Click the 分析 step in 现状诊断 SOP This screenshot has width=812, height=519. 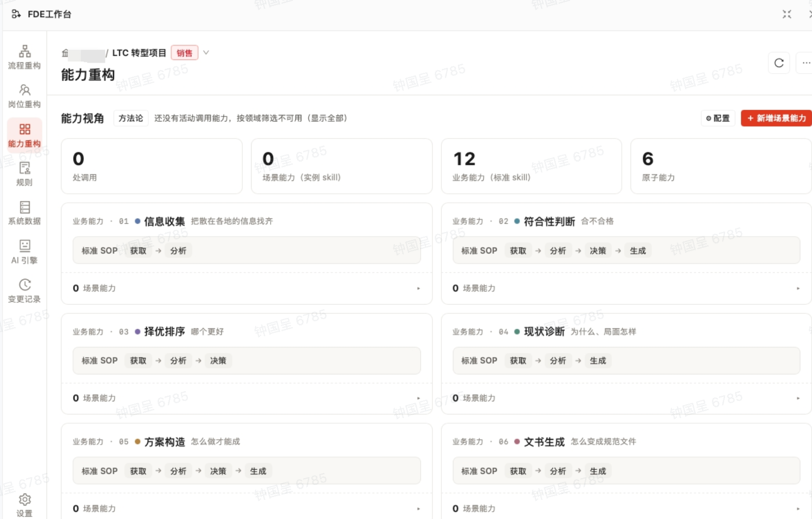(x=558, y=360)
